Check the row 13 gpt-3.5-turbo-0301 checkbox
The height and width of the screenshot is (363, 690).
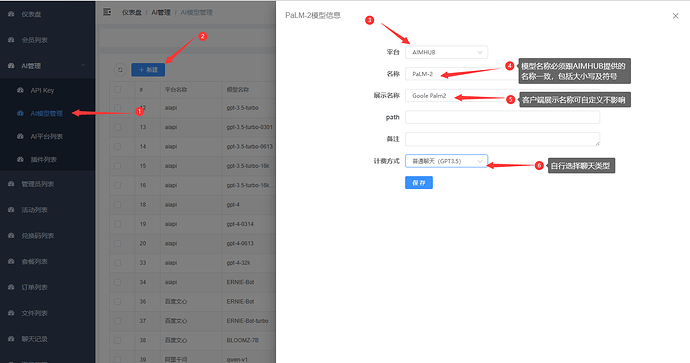pos(117,127)
